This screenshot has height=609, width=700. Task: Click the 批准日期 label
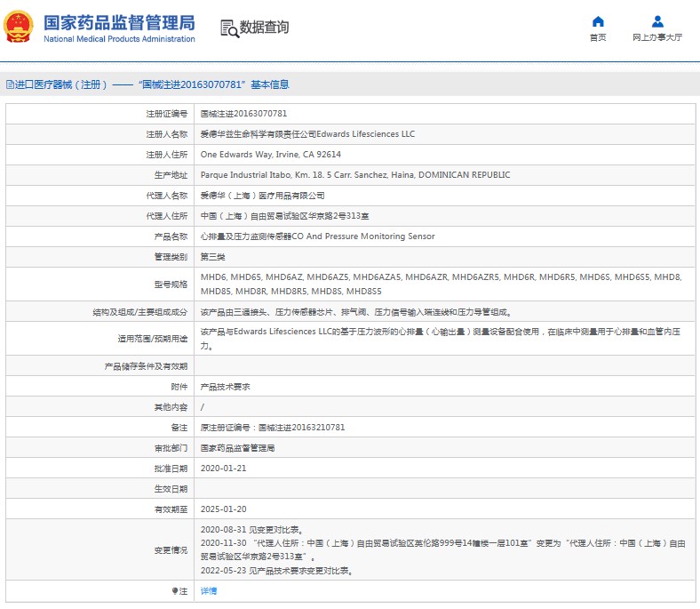tap(171, 469)
